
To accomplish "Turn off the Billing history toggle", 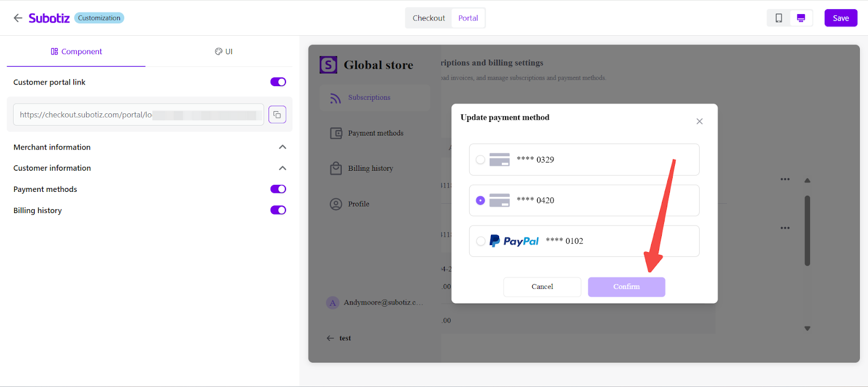I will point(278,210).
